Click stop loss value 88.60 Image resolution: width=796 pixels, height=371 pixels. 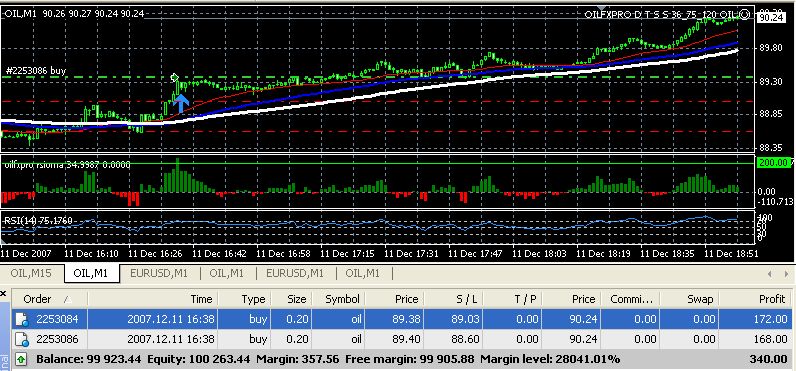tap(466, 339)
